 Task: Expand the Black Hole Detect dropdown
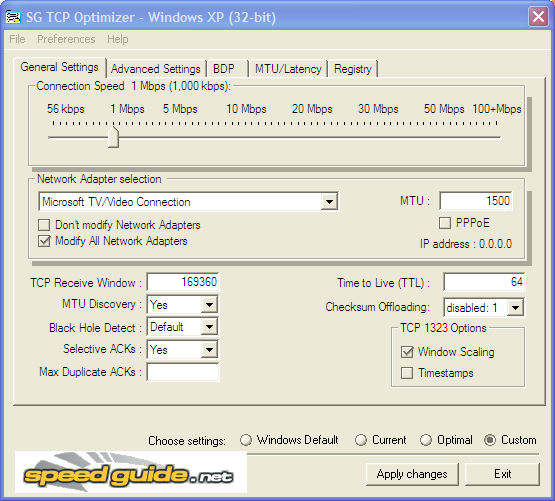pos(209,327)
